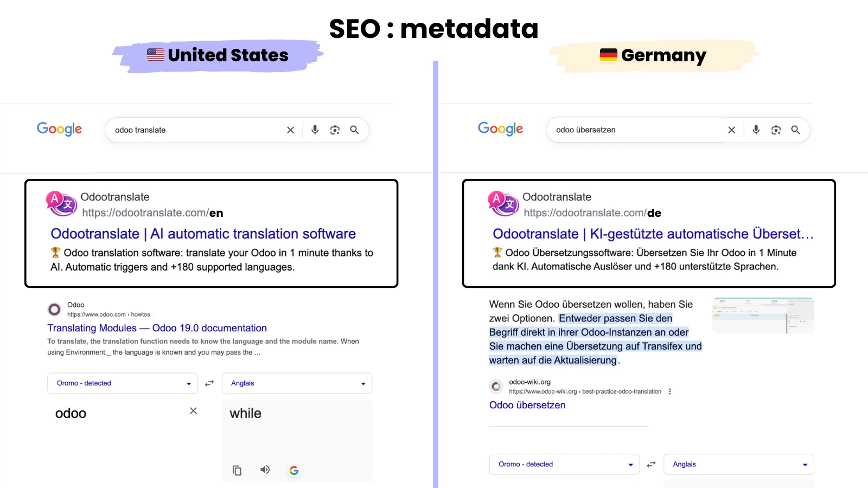Image resolution: width=868 pixels, height=488 pixels.
Task: Swap languages in the left translate widget
Action: pos(209,383)
